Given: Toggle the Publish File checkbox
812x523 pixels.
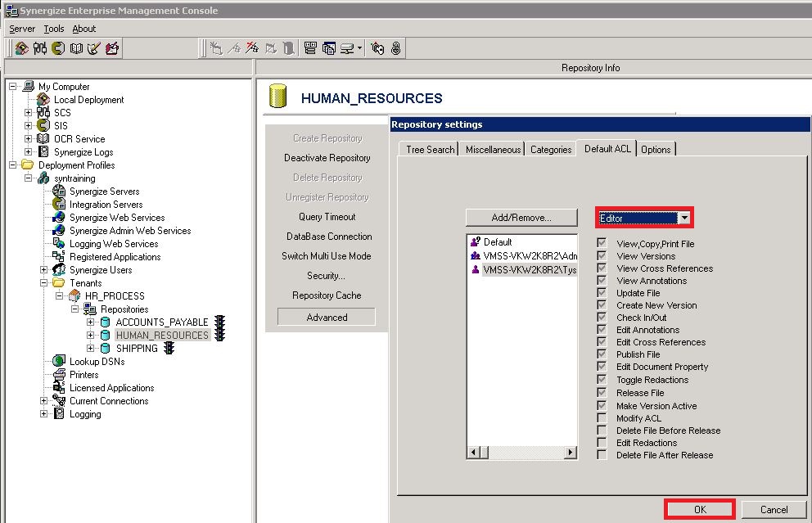Looking at the screenshot, I should pyautogui.click(x=602, y=354).
